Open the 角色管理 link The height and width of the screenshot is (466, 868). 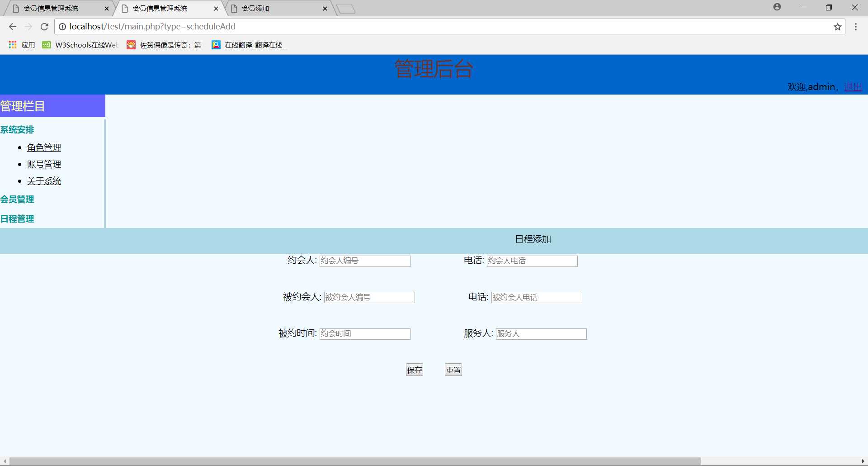click(44, 148)
